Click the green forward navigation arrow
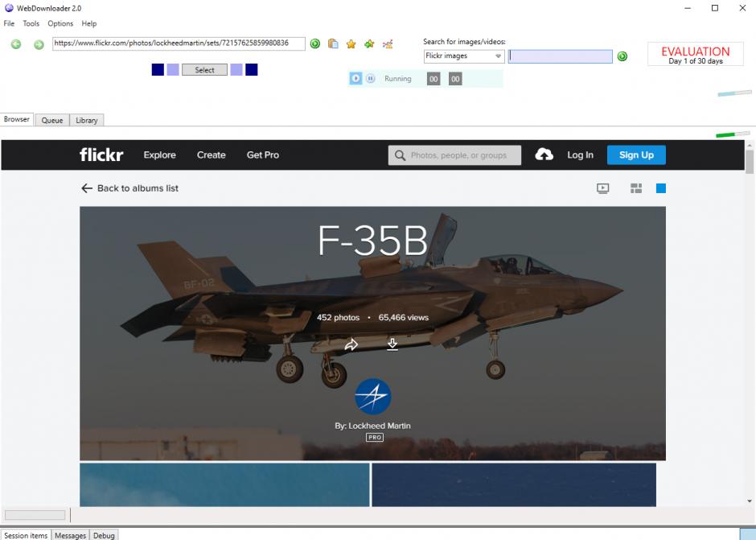 coord(39,44)
